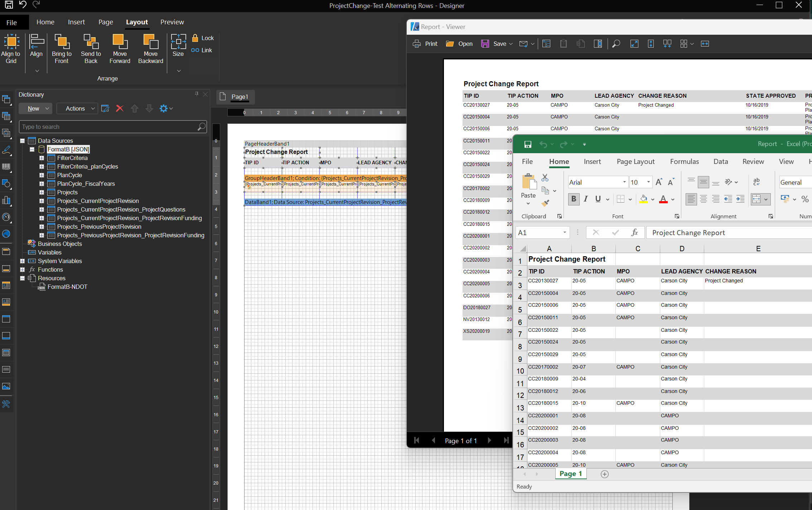
Task: Select the FormatB-NDOT resource item
Action: coord(68,287)
